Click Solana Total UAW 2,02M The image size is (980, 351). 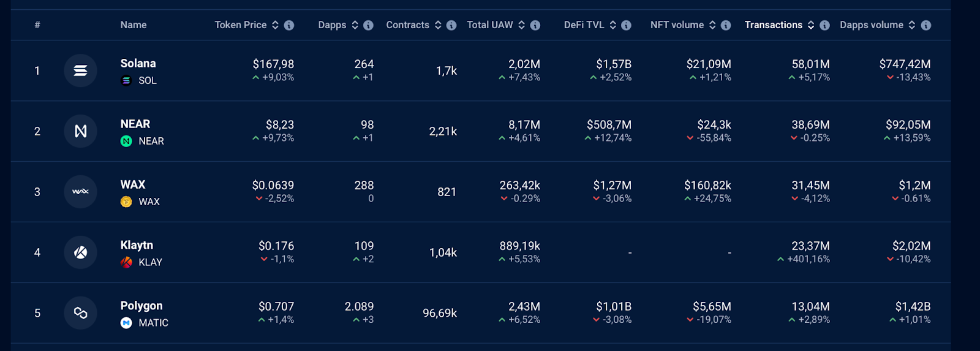click(x=524, y=64)
